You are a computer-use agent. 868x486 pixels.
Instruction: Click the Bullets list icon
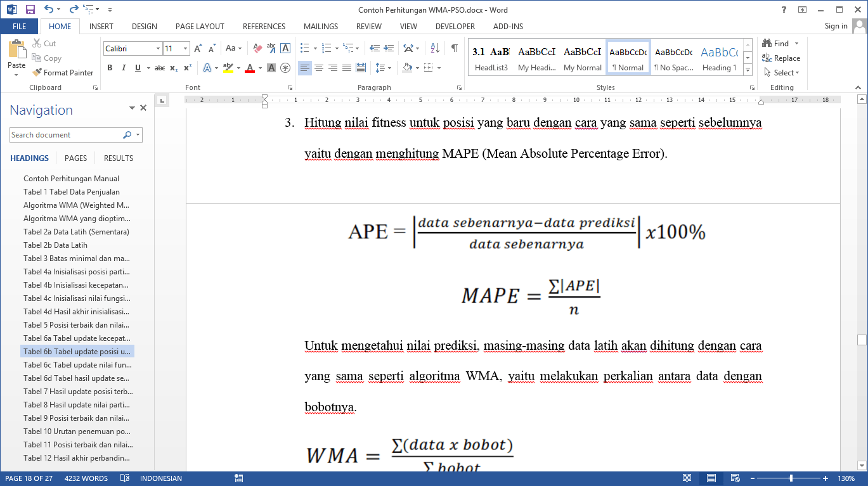[x=304, y=48]
